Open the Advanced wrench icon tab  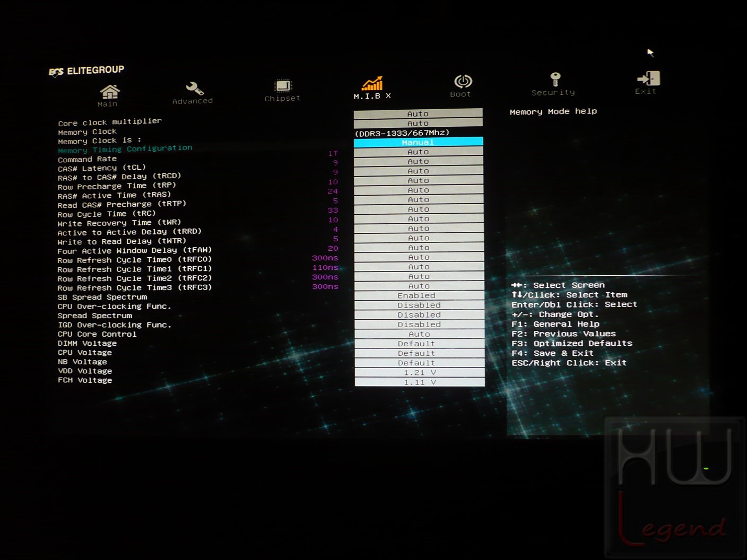[195, 88]
